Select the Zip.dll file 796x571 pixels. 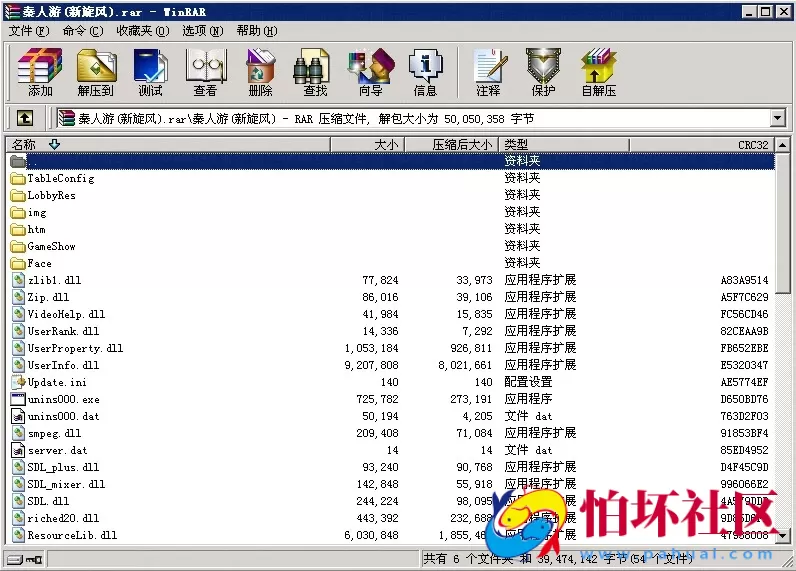point(41,297)
